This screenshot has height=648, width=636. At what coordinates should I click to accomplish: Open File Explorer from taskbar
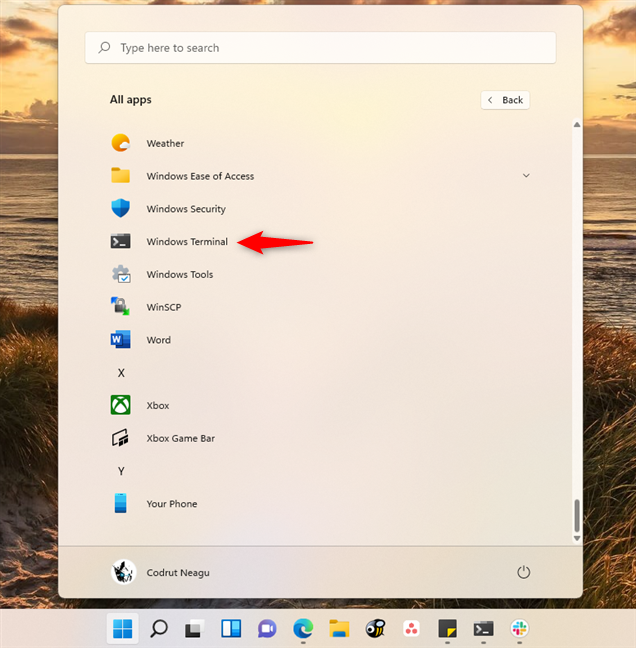coord(339,629)
